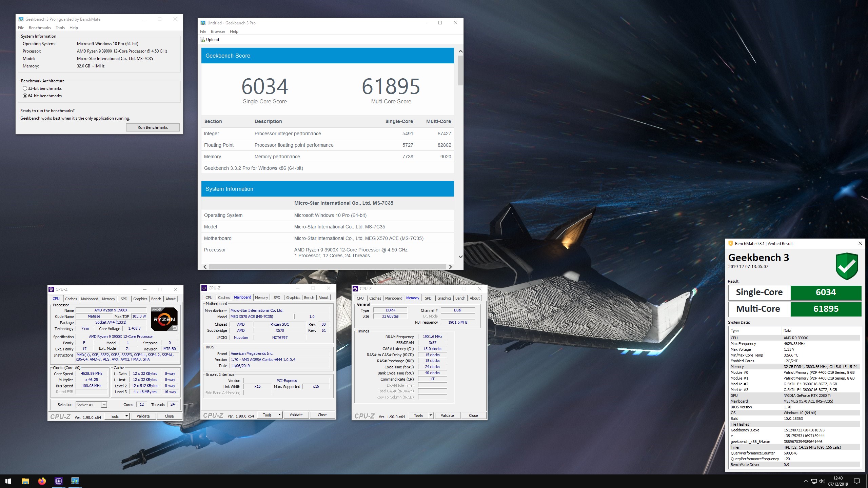
Task: Open Windows Start menu
Action: click(8, 481)
